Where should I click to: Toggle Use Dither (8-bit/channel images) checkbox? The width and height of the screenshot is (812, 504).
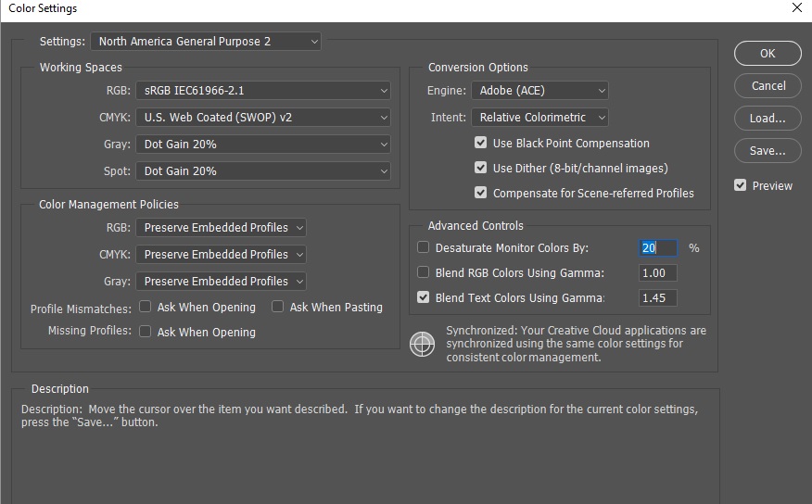tap(480, 167)
